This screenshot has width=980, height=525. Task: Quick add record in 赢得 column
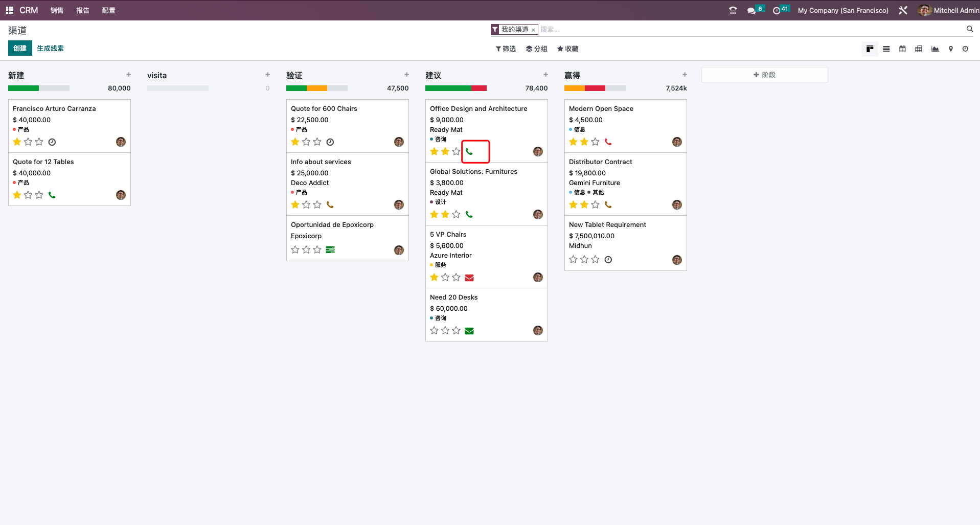point(685,75)
